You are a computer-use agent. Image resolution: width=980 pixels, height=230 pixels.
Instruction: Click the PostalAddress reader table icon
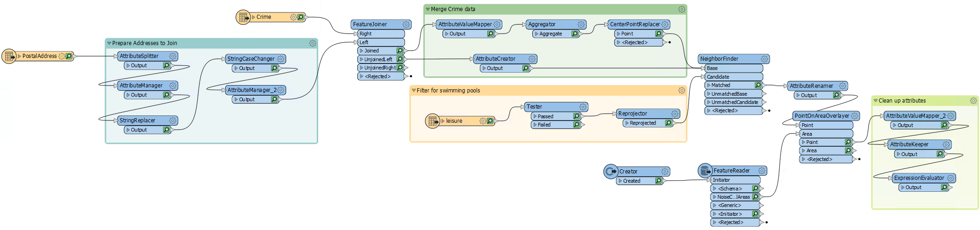(9, 56)
